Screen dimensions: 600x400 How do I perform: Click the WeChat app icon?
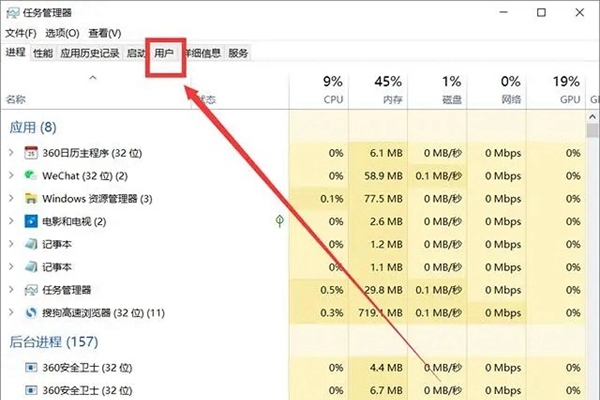[x=30, y=175]
